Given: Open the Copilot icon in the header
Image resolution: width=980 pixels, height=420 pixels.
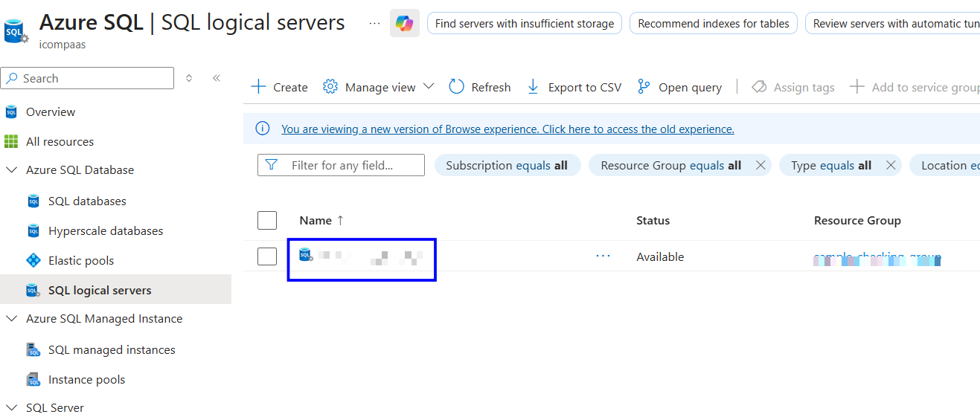Looking at the screenshot, I should click(405, 23).
